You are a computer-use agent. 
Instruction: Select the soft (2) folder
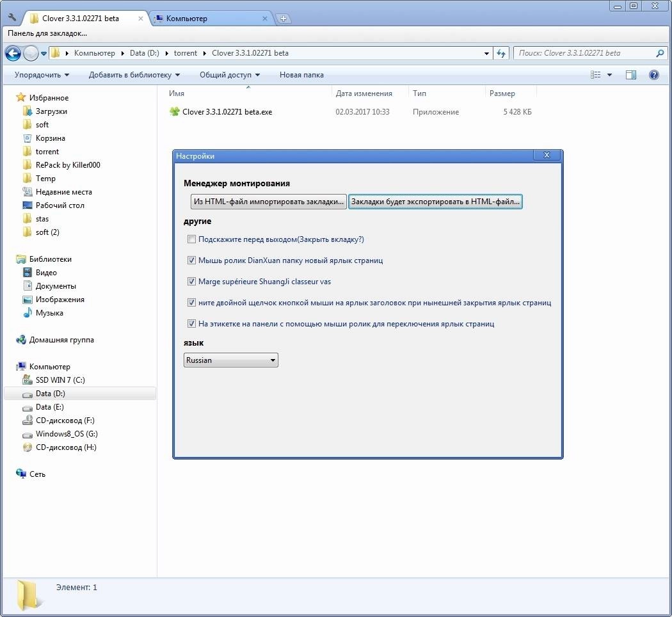tap(47, 232)
